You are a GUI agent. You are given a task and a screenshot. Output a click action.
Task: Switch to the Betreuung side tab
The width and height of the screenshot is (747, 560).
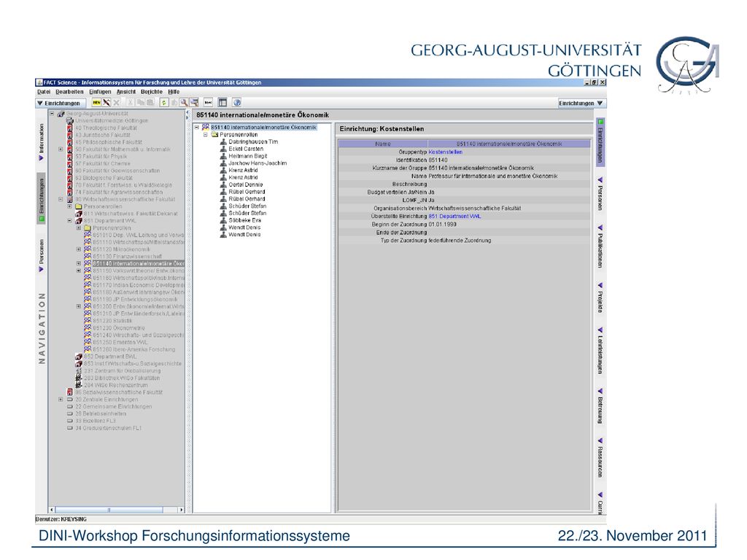[x=600, y=406]
